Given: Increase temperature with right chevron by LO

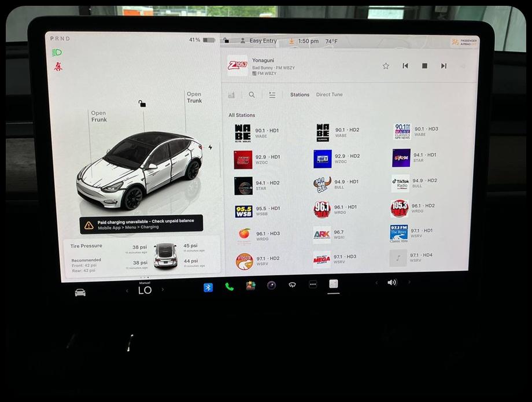Looking at the screenshot, I should [x=162, y=290].
